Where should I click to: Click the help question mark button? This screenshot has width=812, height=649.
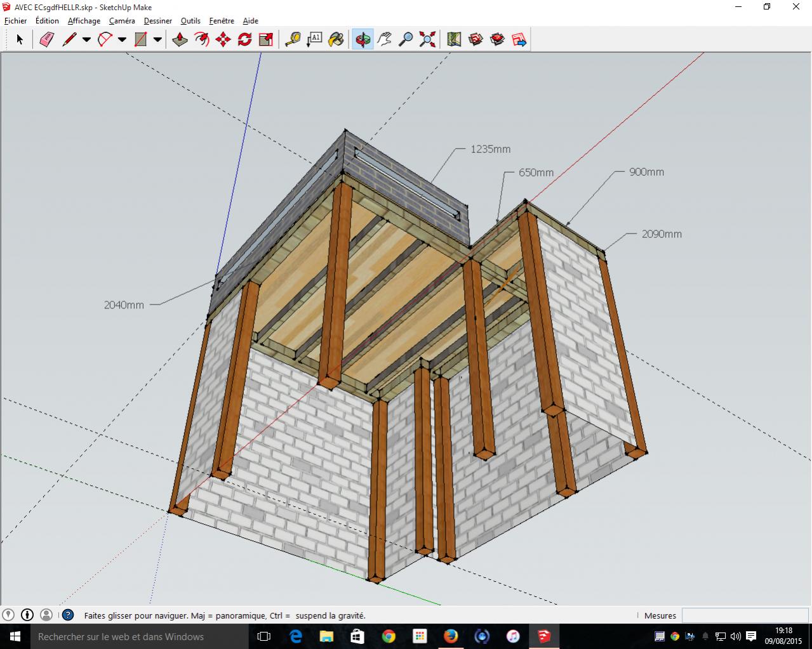[68, 615]
